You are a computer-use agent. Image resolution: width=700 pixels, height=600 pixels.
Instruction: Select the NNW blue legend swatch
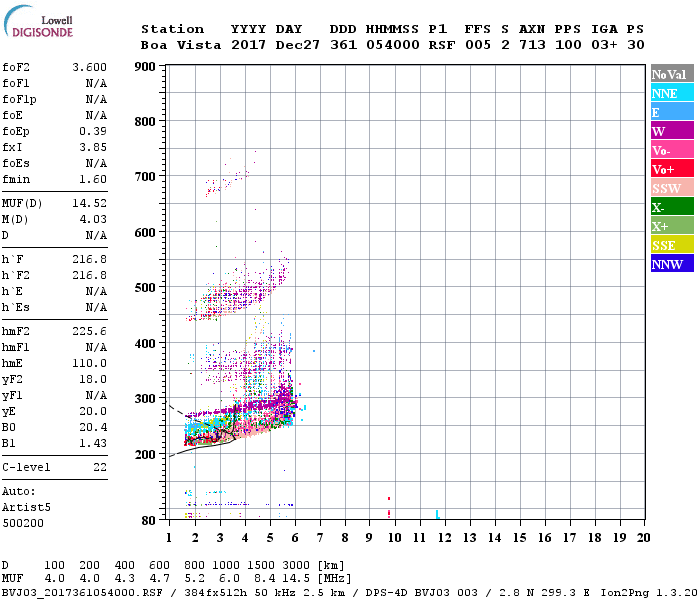672,264
